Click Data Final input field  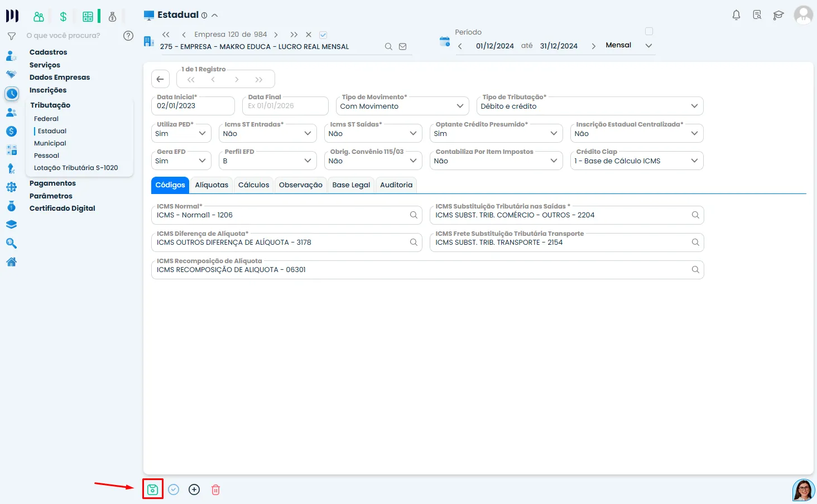[x=286, y=106]
